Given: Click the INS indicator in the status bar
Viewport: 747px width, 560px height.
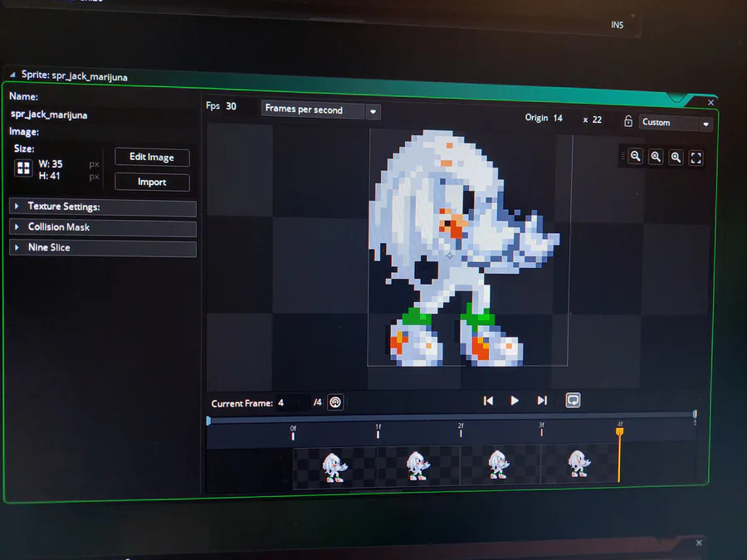Looking at the screenshot, I should 617,25.
